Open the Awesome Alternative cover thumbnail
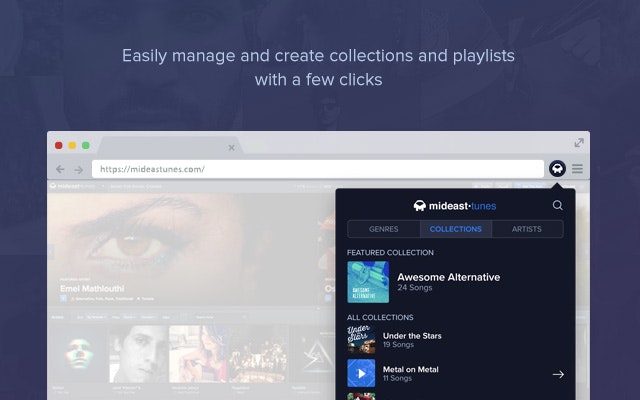 coord(368,282)
